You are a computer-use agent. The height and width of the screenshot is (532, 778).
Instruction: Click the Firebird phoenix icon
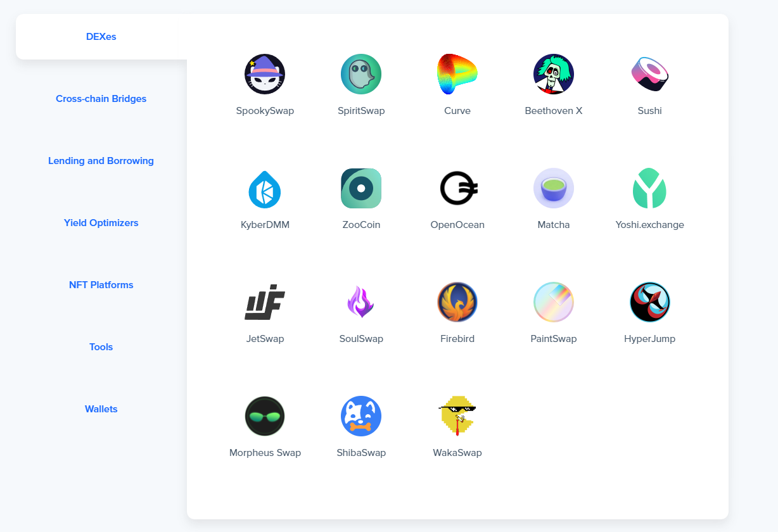(457, 302)
